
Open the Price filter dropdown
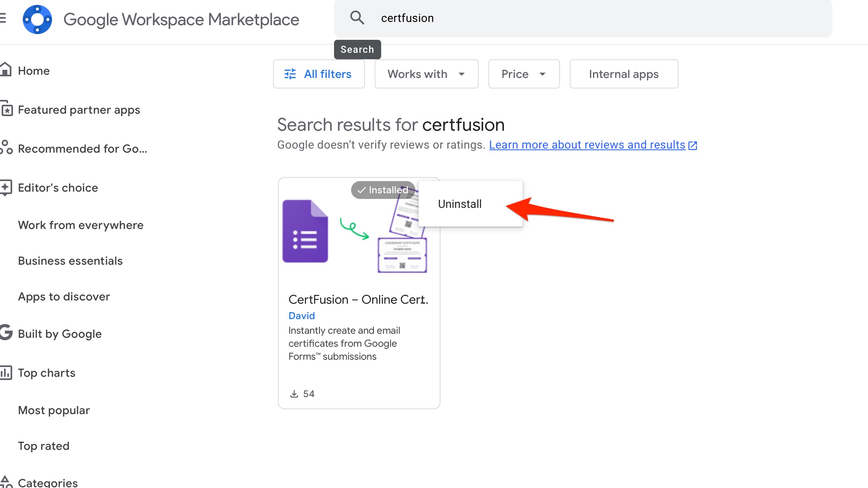pos(523,74)
